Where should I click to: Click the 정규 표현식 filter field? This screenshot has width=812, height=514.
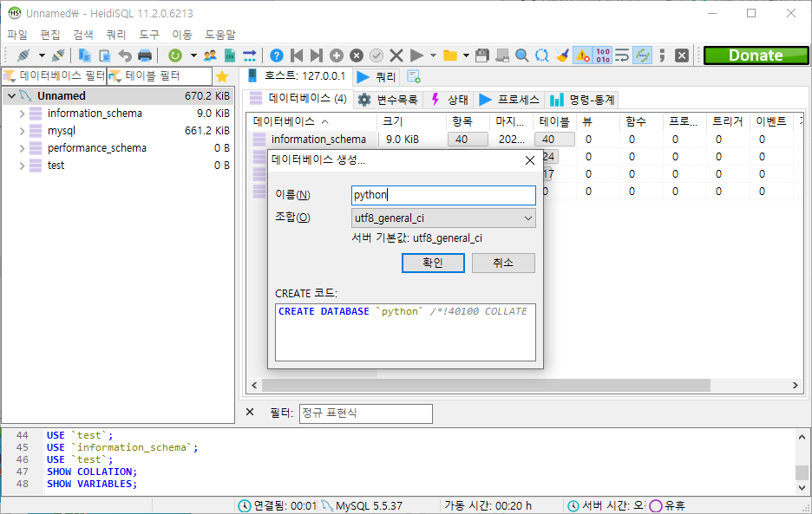tap(365, 413)
